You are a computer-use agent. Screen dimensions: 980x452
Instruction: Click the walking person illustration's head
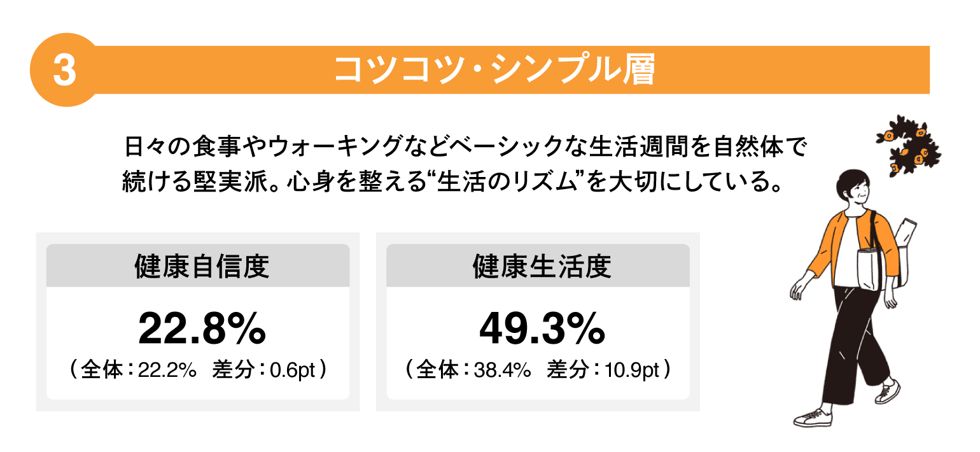click(850, 189)
